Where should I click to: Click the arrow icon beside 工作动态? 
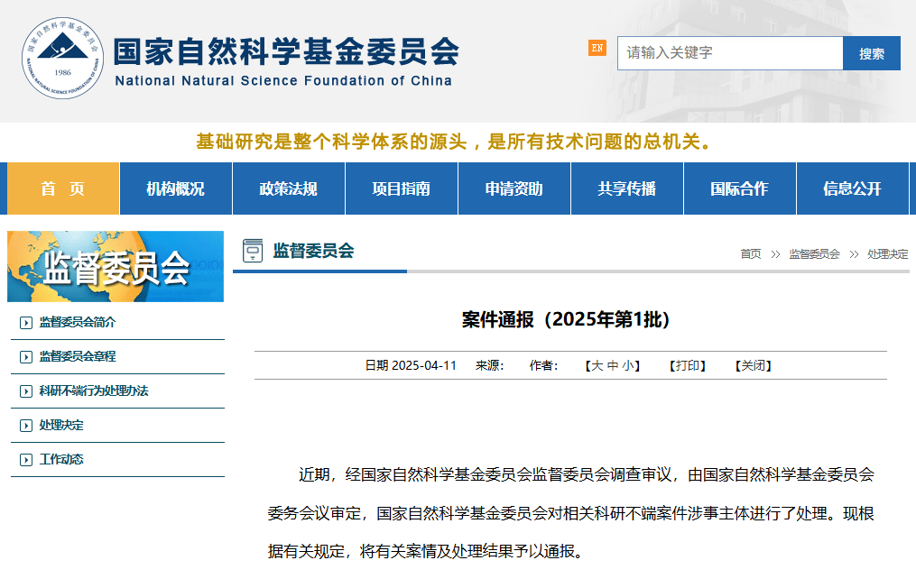tap(25, 460)
